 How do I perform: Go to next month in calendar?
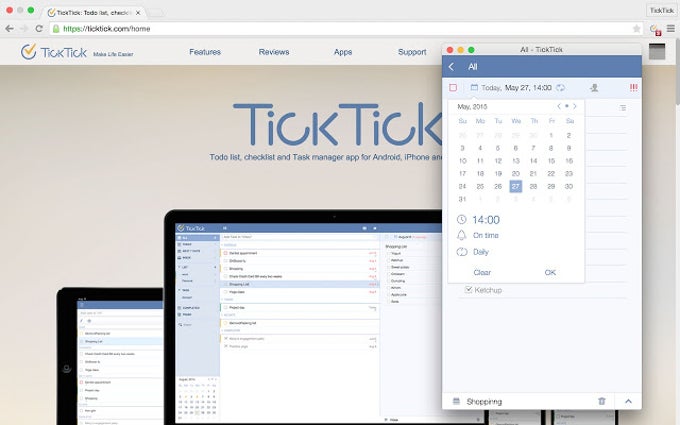575,106
